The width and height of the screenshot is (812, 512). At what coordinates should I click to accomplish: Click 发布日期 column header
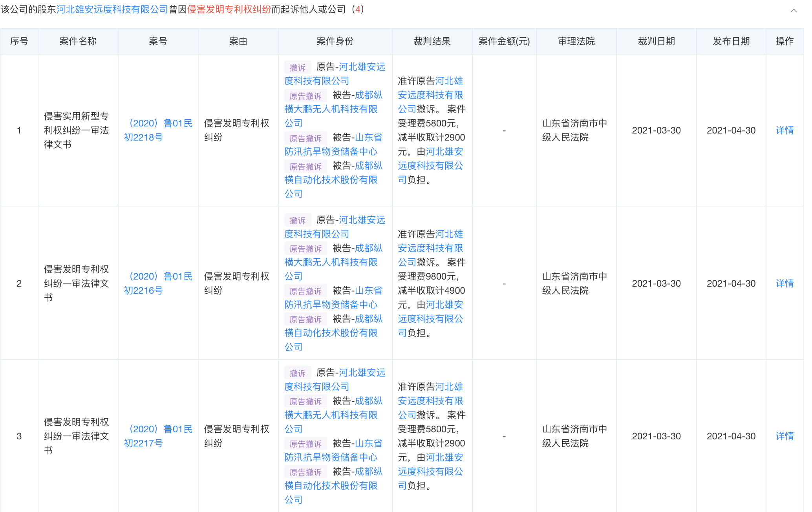[x=731, y=41]
